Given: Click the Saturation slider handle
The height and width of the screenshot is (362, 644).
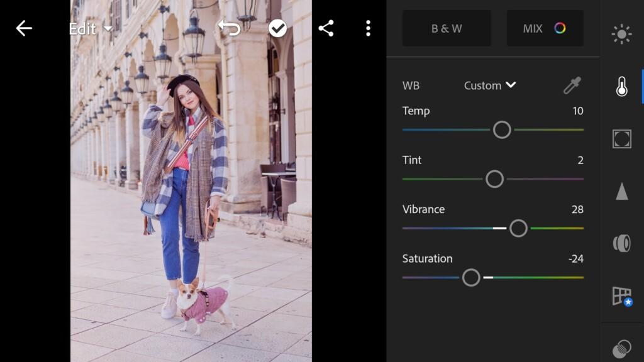Looking at the screenshot, I should click(471, 277).
